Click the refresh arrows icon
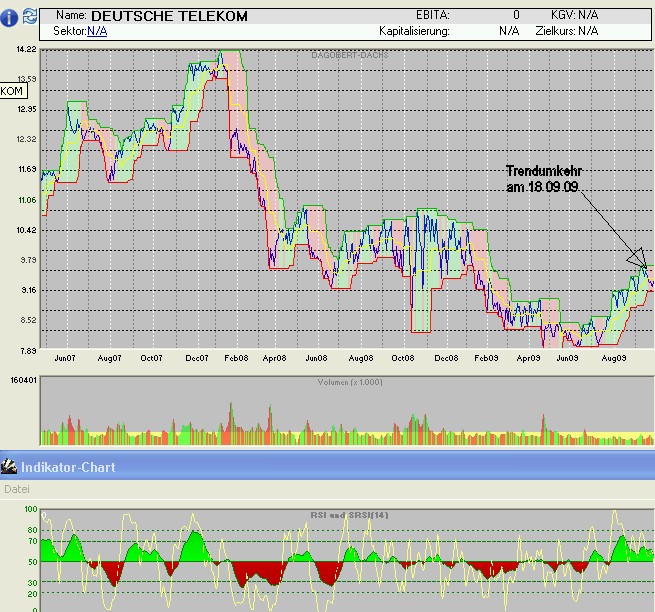Image resolution: width=655 pixels, height=612 pixels. click(30, 17)
